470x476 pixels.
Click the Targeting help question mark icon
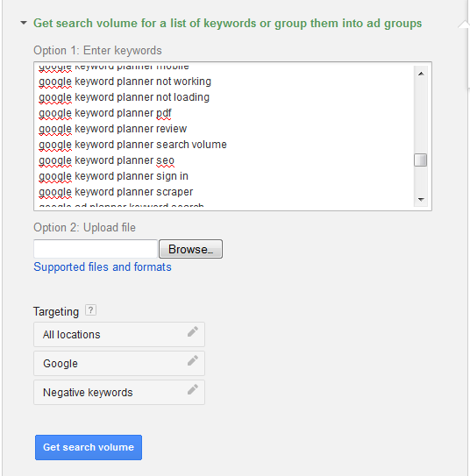(90, 310)
